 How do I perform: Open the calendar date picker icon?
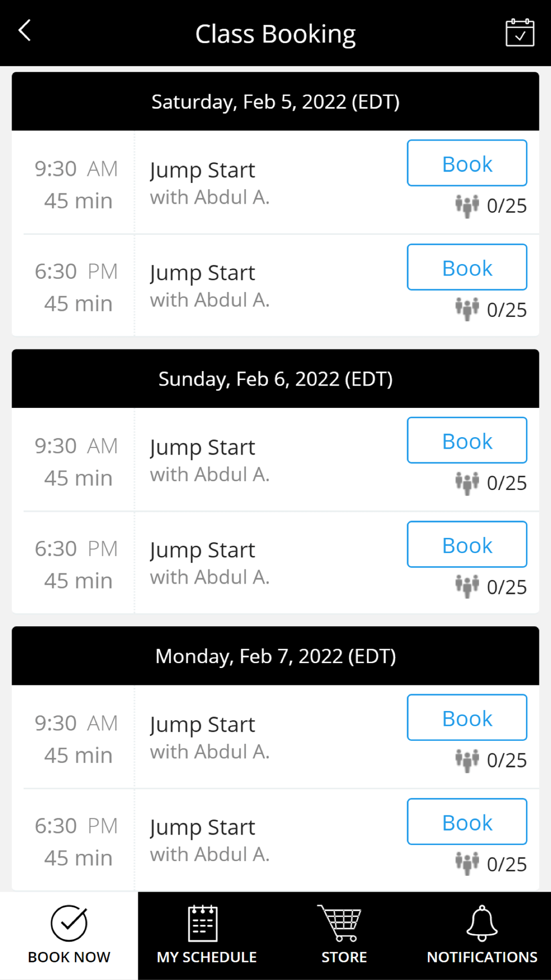coord(520,33)
